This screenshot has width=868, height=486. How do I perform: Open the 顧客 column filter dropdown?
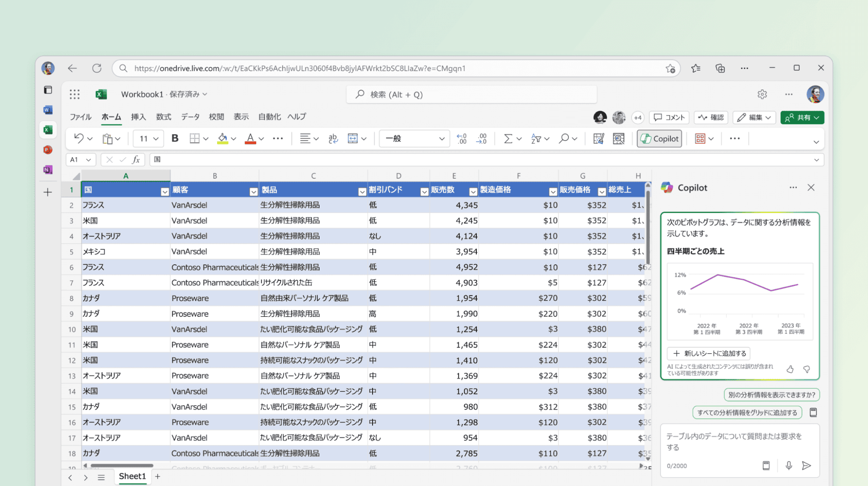tap(254, 191)
